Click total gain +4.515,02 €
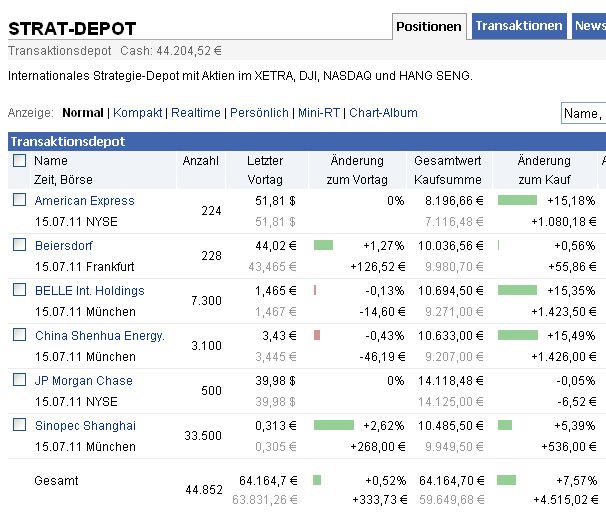606x517 pixels. pos(566,500)
